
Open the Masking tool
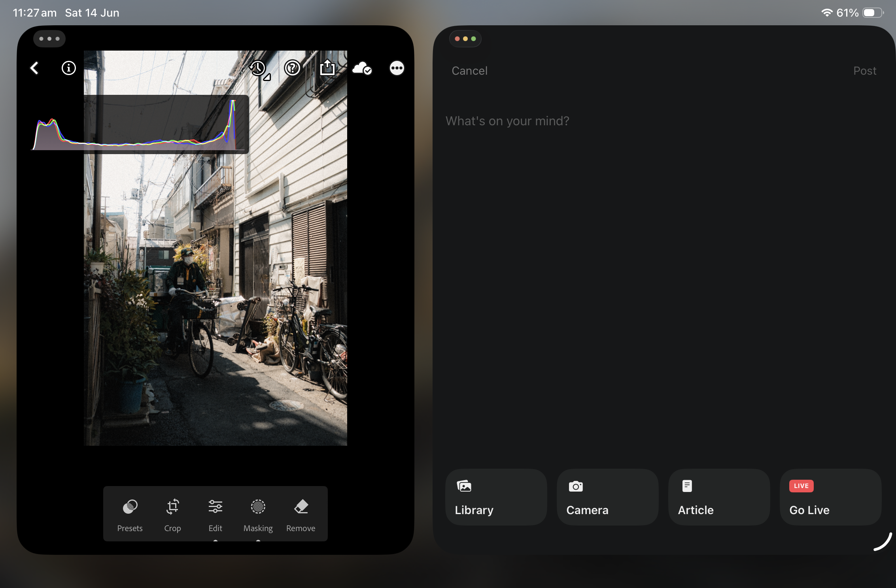tap(258, 515)
